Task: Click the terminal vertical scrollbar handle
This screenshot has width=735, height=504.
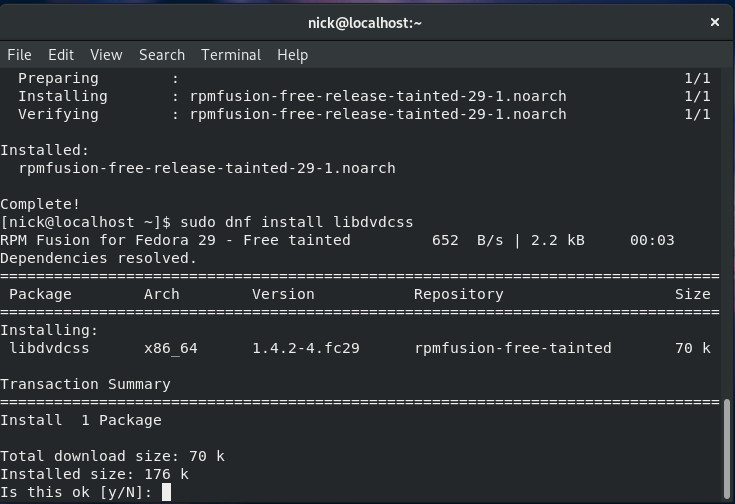Action: (x=727, y=448)
